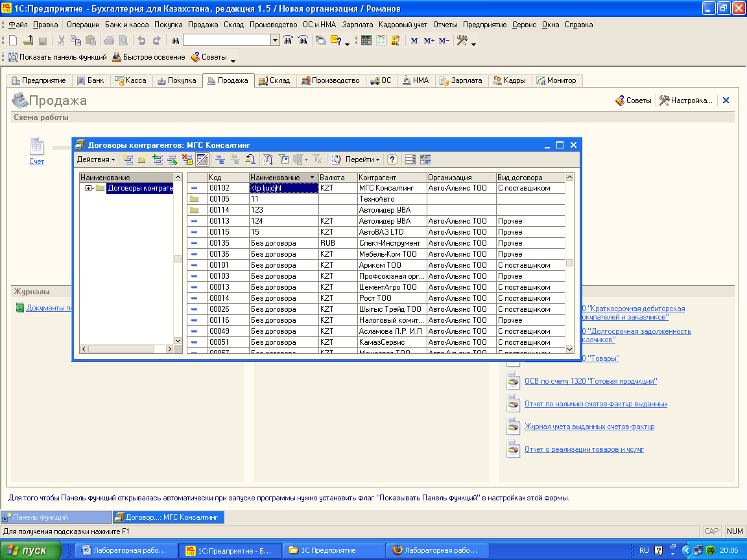The image size is (747, 560).
Task: Open the Действия dropdown menu
Action: [96, 159]
